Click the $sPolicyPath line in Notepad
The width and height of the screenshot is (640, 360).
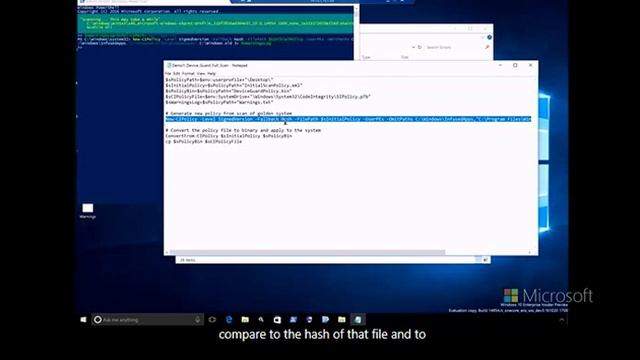219,80
